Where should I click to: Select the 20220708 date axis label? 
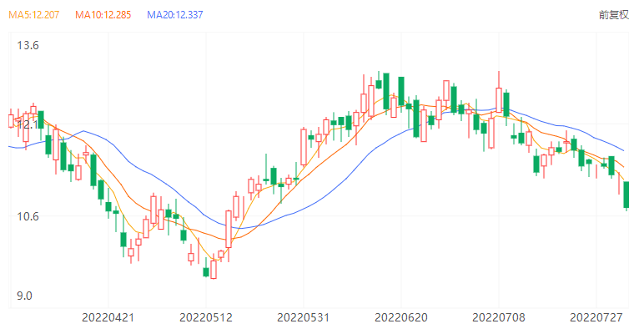[498, 317]
